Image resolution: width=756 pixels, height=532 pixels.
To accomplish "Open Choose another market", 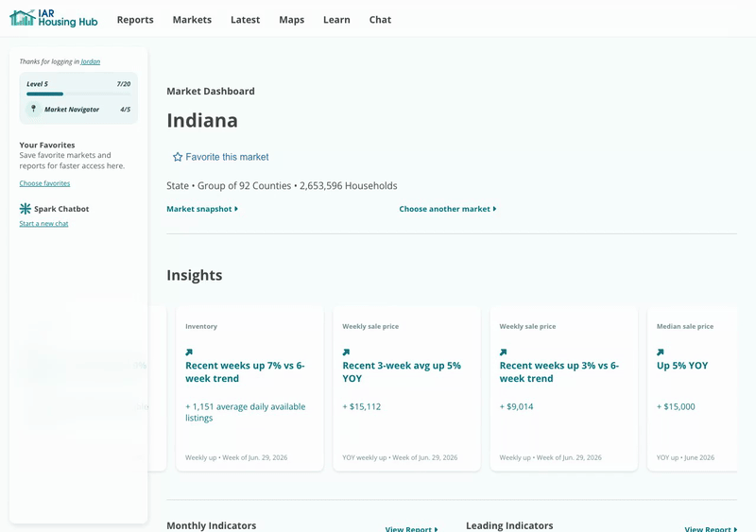I will click(447, 209).
